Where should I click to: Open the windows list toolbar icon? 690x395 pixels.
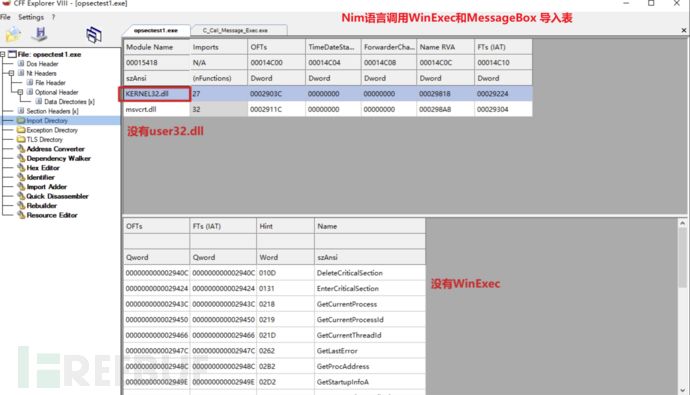[x=94, y=35]
